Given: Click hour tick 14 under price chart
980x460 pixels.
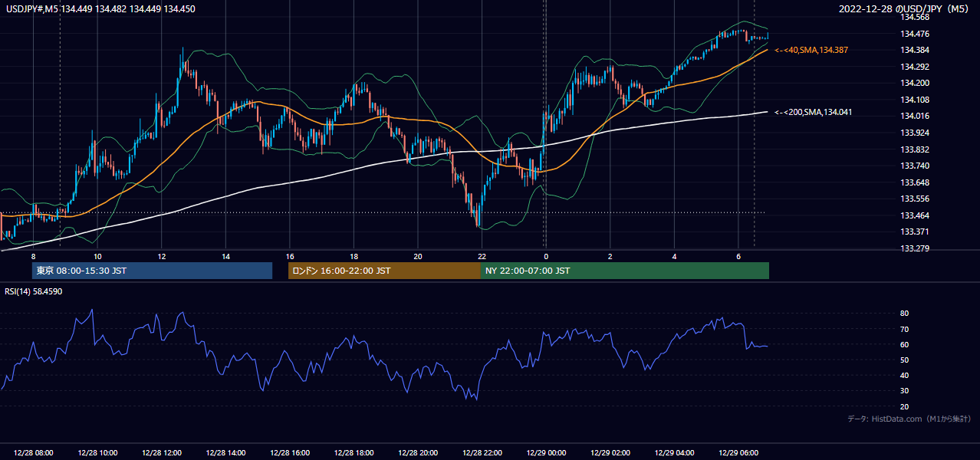Looking at the screenshot, I should pos(225,256).
